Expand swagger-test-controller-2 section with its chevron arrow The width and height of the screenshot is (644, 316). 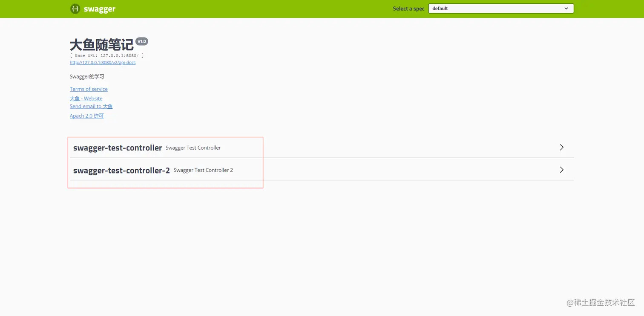point(562,170)
